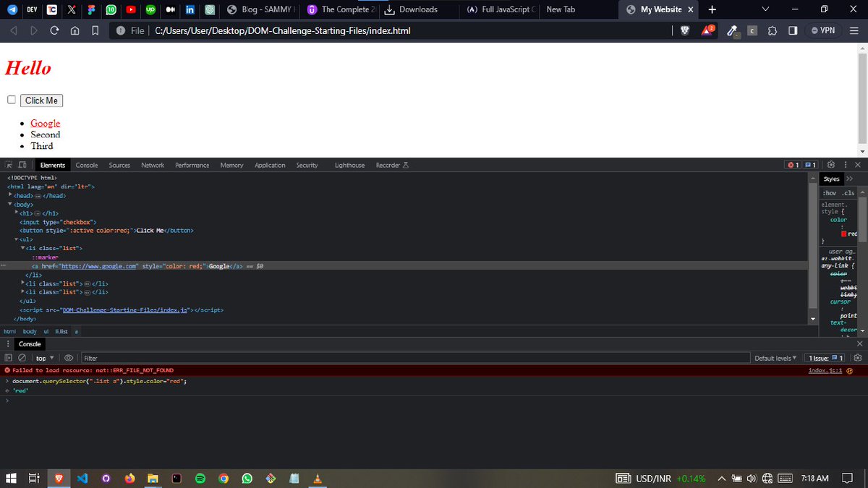Image resolution: width=868 pixels, height=488 pixels.
Task: Collapse the body element node
Action: (x=10, y=205)
